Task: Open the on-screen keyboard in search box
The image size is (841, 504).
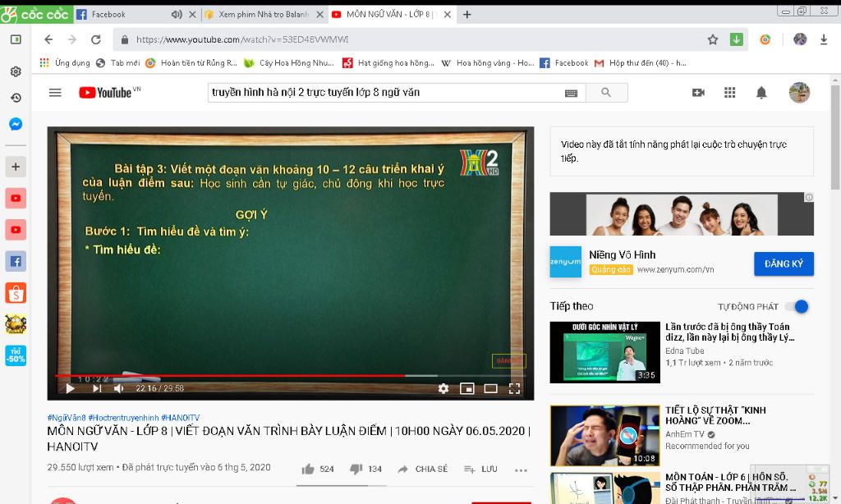Action: [x=572, y=93]
